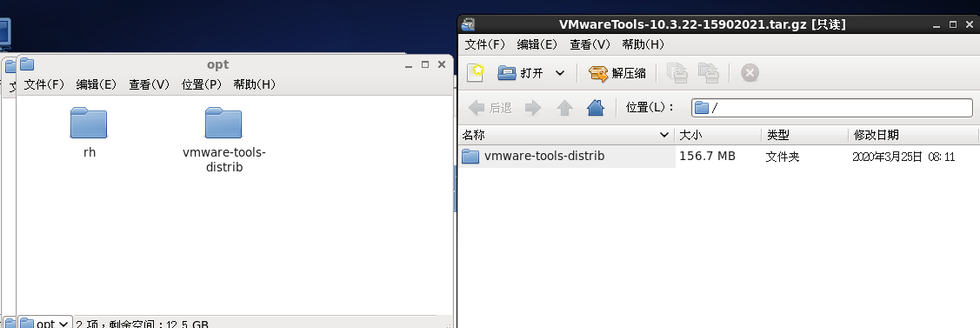Image resolution: width=980 pixels, height=328 pixels.
Task: Sort by the 名称 column header
Action: point(566,135)
